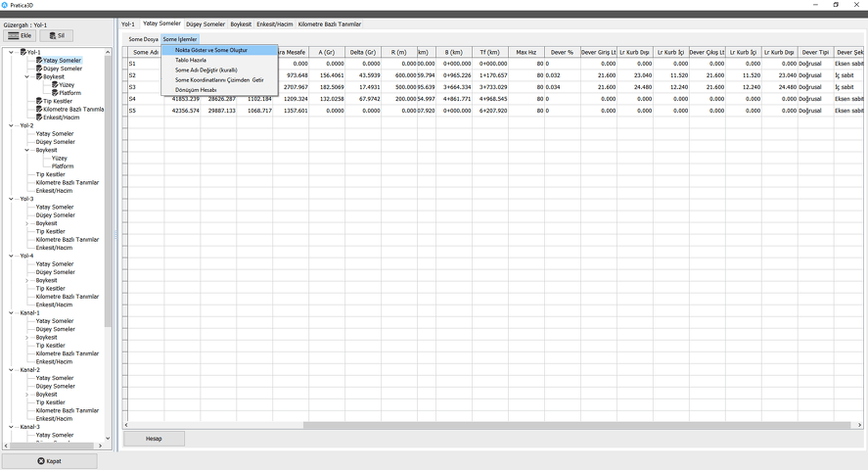The image size is (868, 470).
Task: Open the Some Dosya menu
Action: tap(143, 39)
